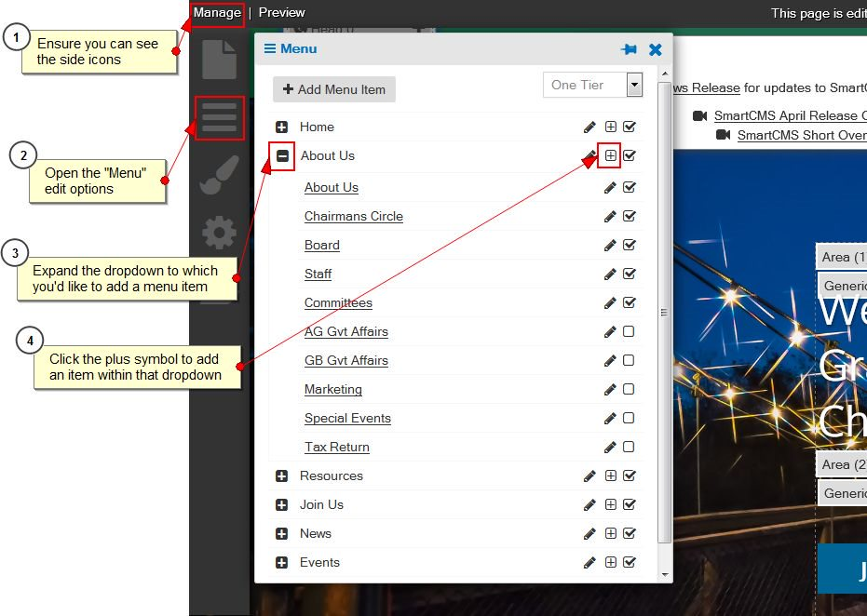Screen dimensions: 867x616
Task: Close the Menu panel
Action: pyautogui.click(x=656, y=49)
